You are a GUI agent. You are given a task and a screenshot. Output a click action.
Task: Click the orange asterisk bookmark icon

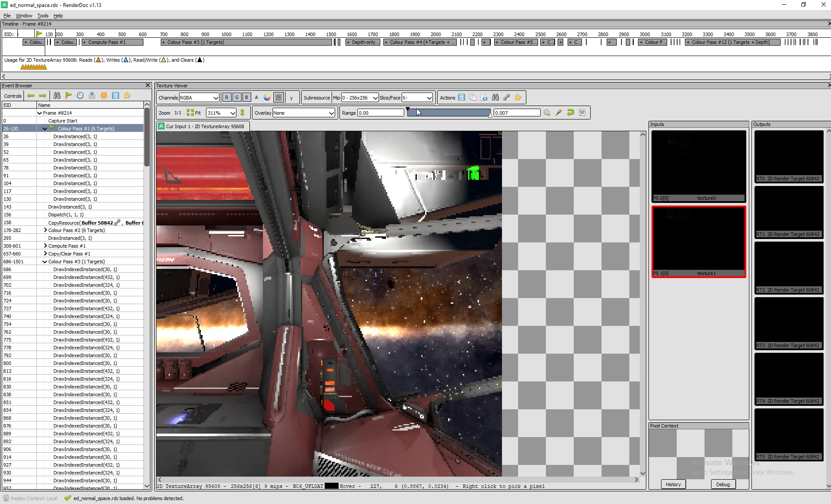click(x=104, y=96)
